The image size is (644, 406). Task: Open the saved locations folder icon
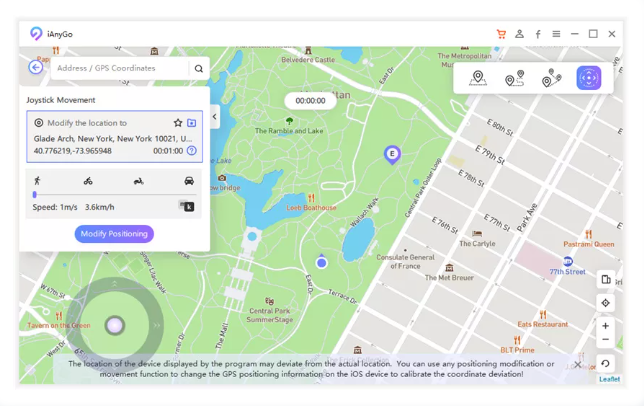click(192, 123)
